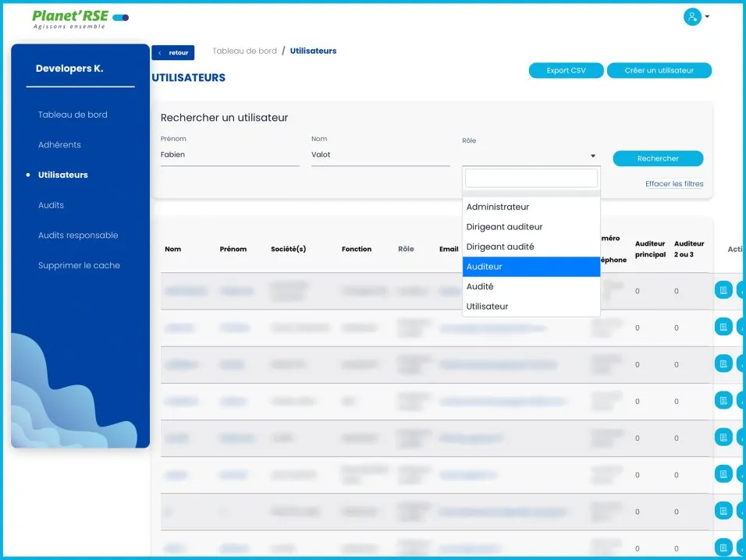Select Auditeur in the role list

pyautogui.click(x=531, y=267)
